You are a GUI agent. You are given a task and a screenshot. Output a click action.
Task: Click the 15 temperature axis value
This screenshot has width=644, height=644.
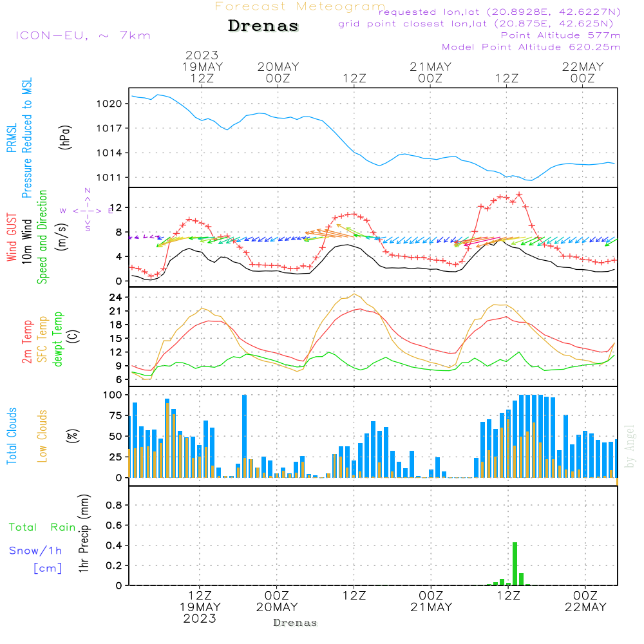tap(115, 339)
